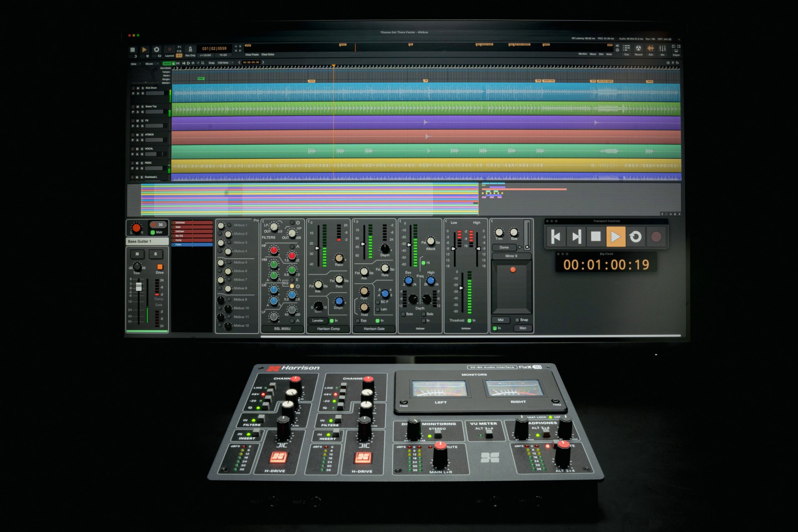Open the Kick Drum playlist (P) menu
Screen dimensions: 798x532
(x=133, y=94)
